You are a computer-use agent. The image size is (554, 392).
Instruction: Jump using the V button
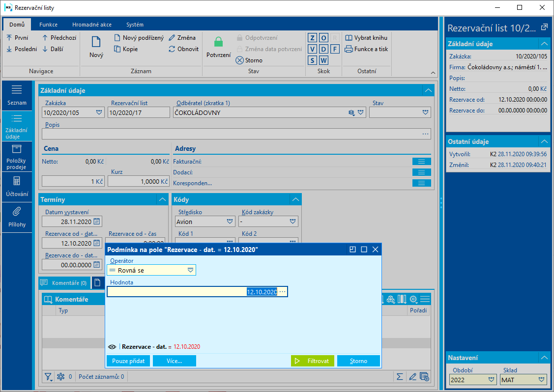pyautogui.click(x=312, y=49)
